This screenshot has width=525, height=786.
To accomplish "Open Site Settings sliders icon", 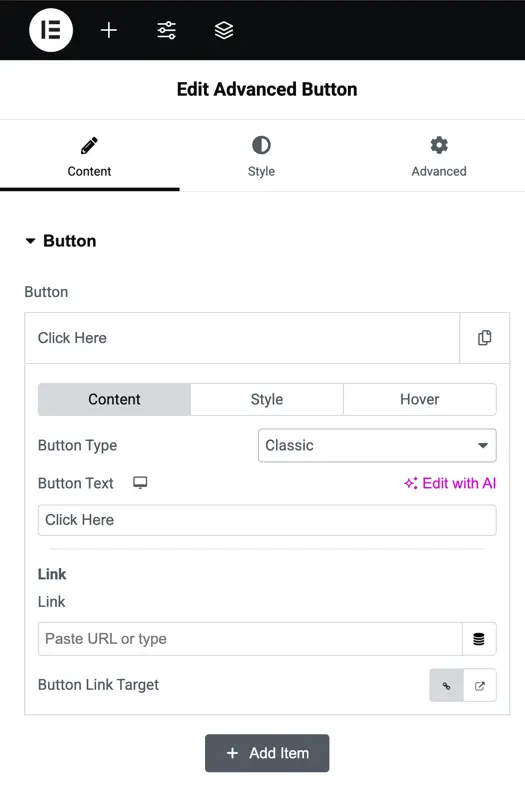I will pos(166,30).
